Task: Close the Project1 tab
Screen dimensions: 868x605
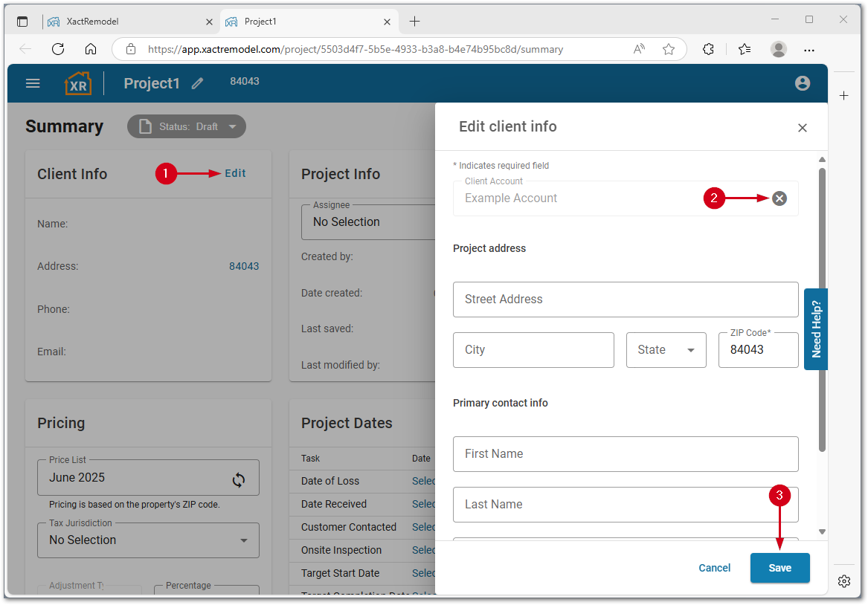Action: point(387,22)
